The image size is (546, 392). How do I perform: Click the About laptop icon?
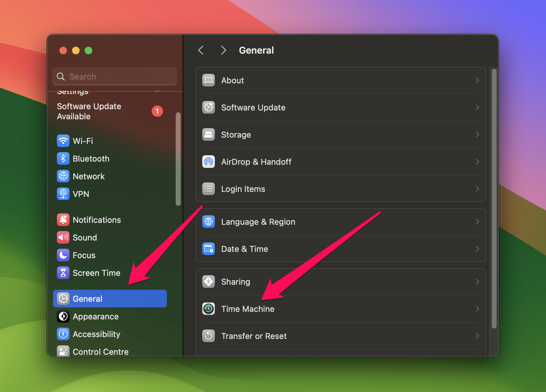[x=209, y=80]
